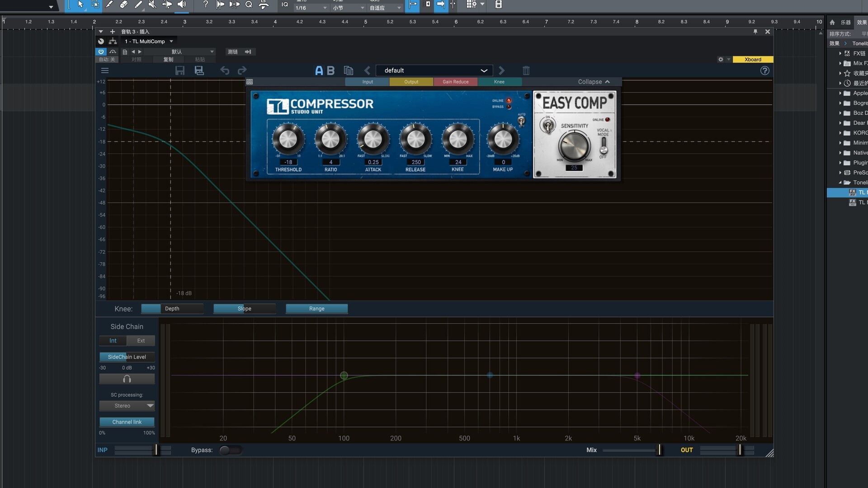Click the SideChain Level slider
Screen dimensions: 868x488
(x=127, y=357)
